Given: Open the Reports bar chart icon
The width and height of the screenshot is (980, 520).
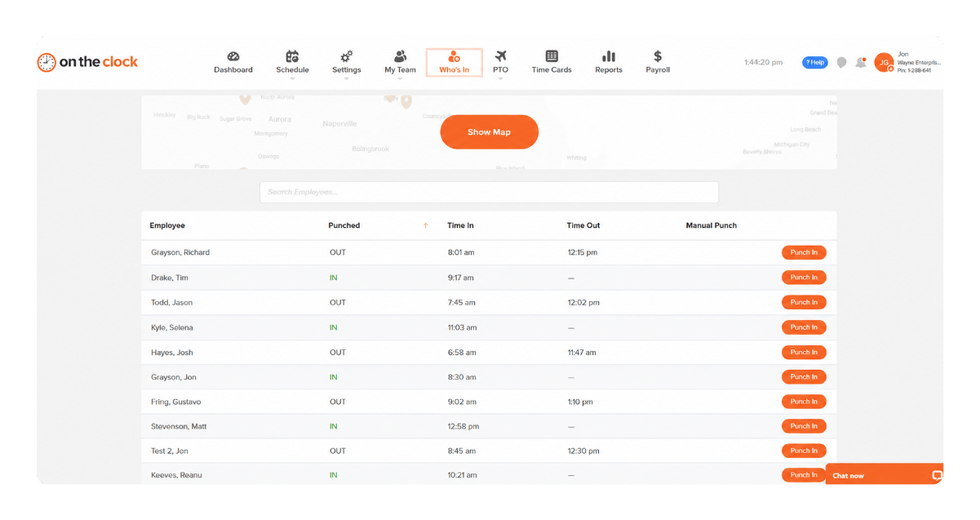Looking at the screenshot, I should (x=609, y=56).
